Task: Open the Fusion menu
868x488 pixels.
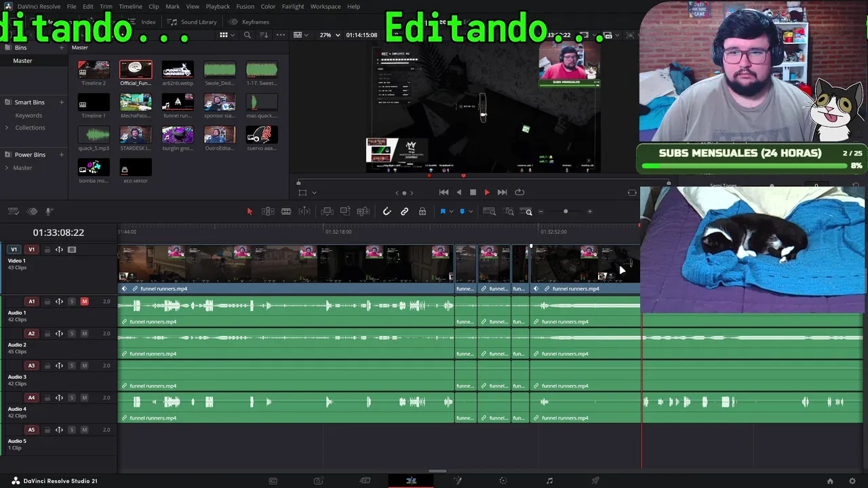Action: (245, 6)
